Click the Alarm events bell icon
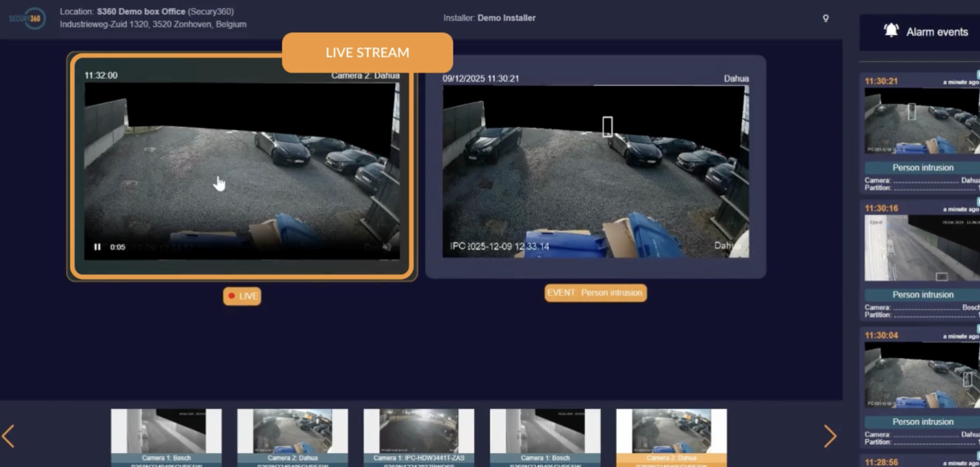The image size is (980, 467). tap(891, 30)
